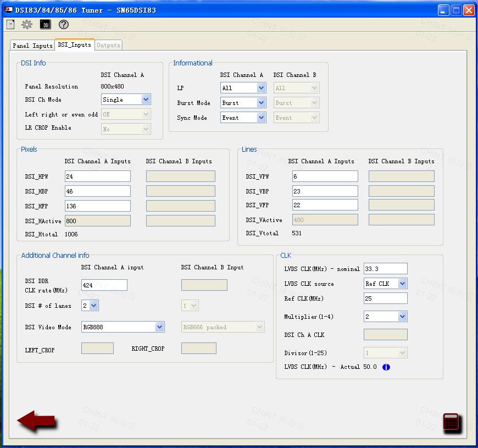Click the DSI_VFP field showing 22
Viewport: 478px width, 448px height.
coord(325,205)
